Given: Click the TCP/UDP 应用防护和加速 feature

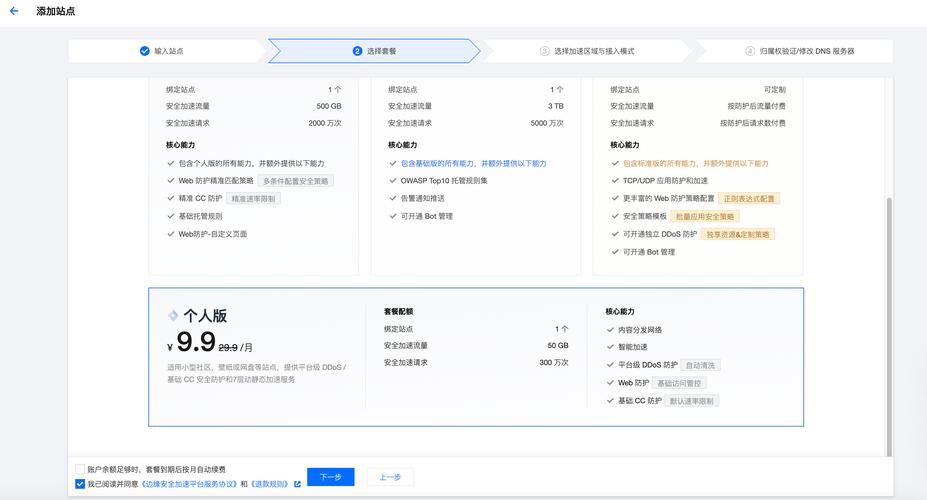Looking at the screenshot, I should click(x=665, y=181).
